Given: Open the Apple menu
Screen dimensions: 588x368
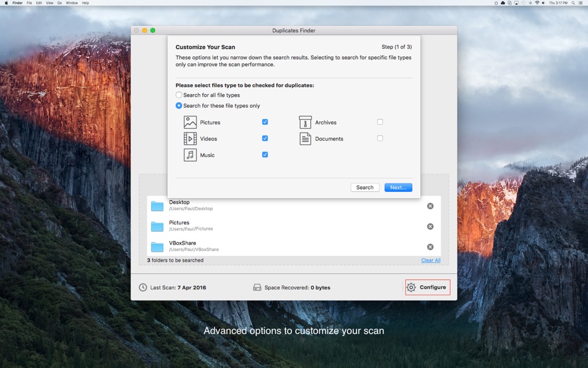Looking at the screenshot, I should pos(6,2).
